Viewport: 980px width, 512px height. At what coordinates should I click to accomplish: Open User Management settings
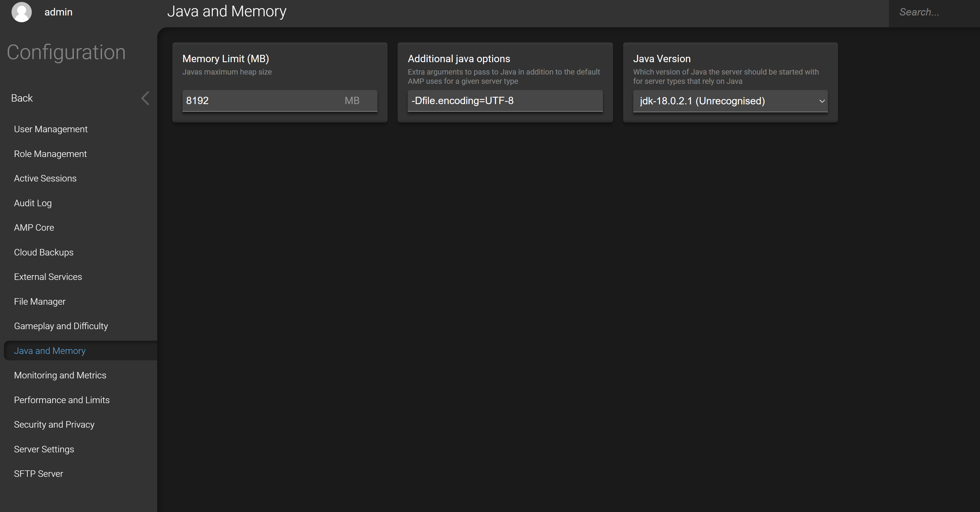point(51,129)
